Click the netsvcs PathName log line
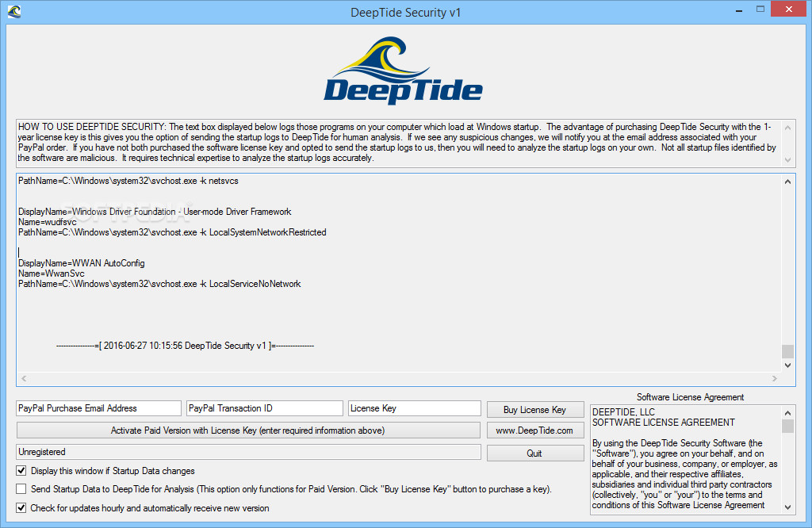 pos(128,181)
